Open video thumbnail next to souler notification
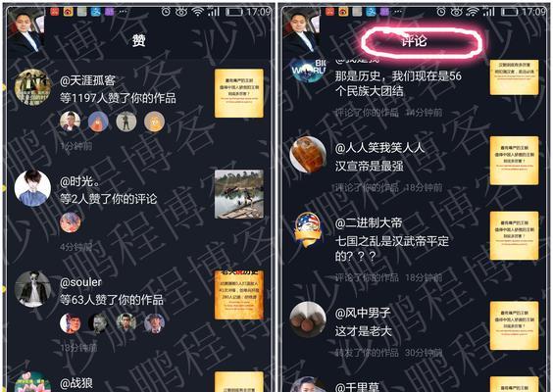The image size is (553, 392). pyautogui.click(x=239, y=295)
